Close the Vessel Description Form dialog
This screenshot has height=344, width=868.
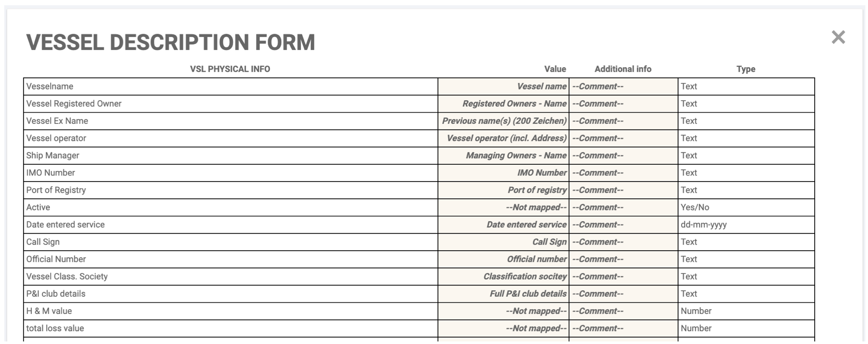tap(838, 37)
